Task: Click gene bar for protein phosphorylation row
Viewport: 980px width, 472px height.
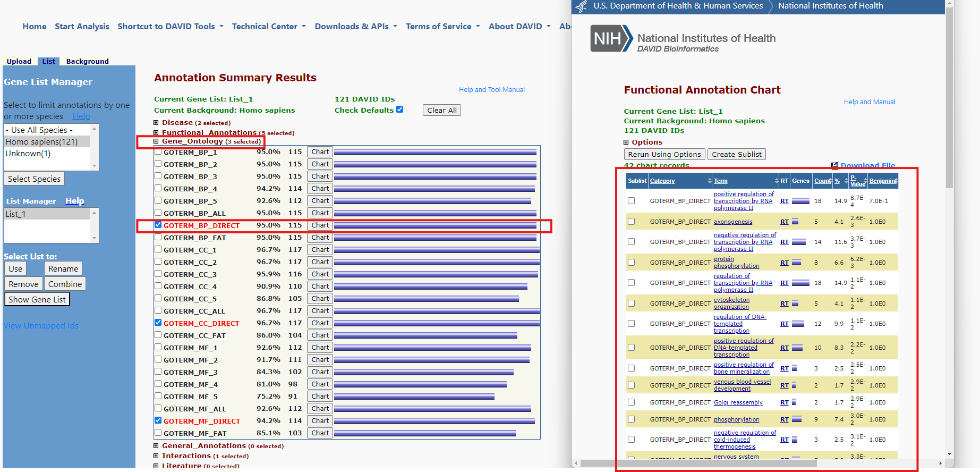Action: 796,263
